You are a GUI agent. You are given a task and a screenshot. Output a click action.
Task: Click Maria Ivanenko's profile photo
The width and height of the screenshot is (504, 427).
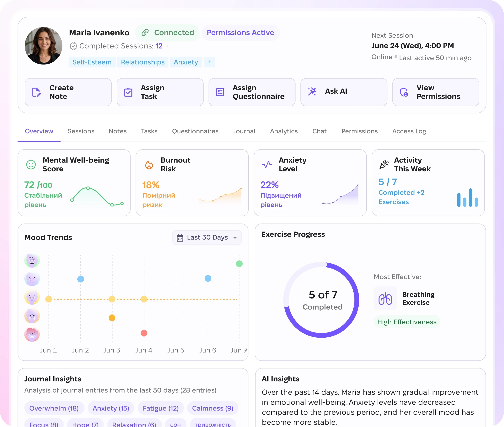tap(44, 46)
